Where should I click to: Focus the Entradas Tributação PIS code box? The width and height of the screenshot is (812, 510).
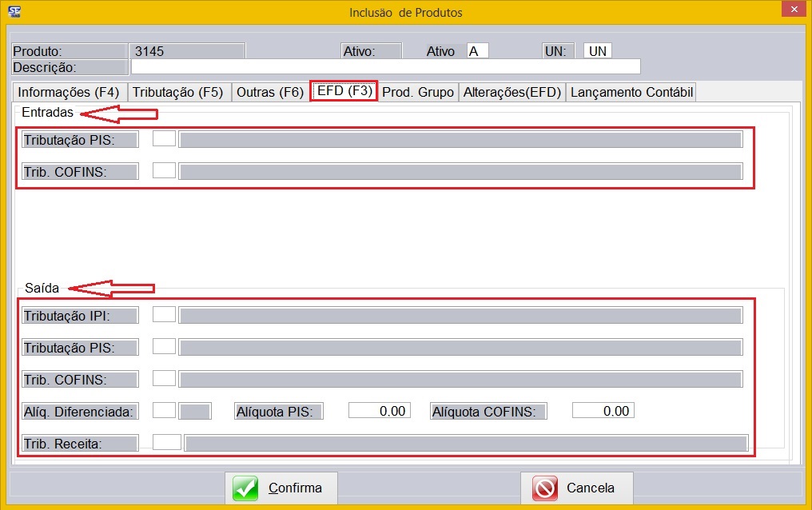click(164, 139)
